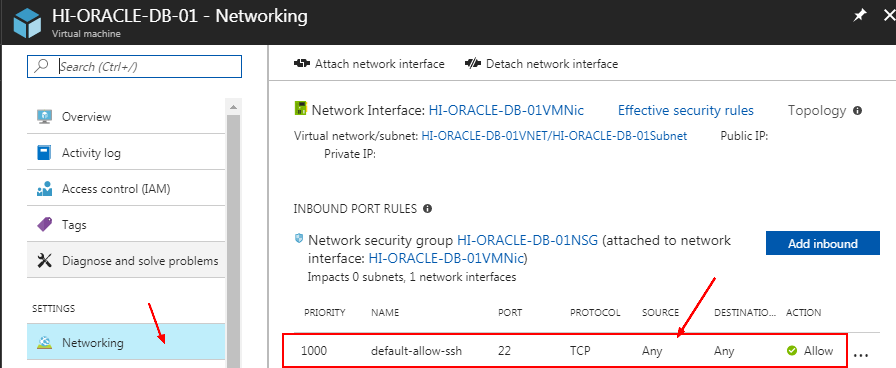Close the Networking blade
896x368 pixels.
[x=890, y=15]
